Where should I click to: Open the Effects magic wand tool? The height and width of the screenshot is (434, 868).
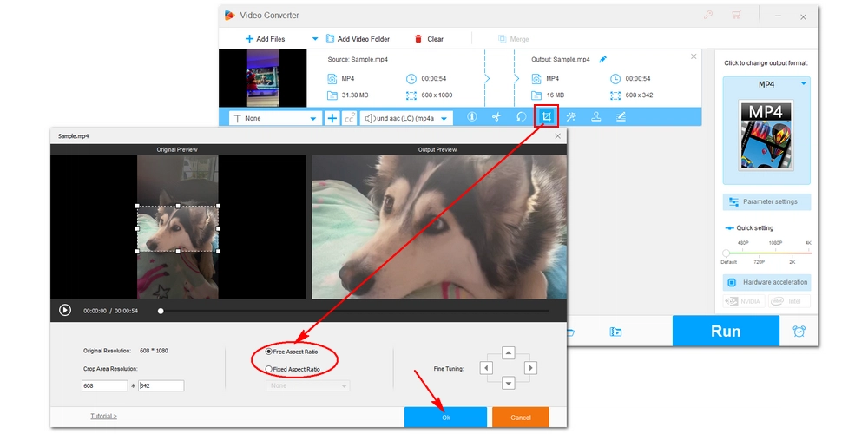coord(571,117)
